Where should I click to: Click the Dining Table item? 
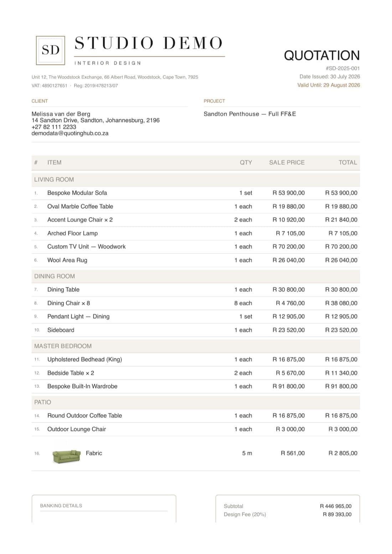(63, 290)
